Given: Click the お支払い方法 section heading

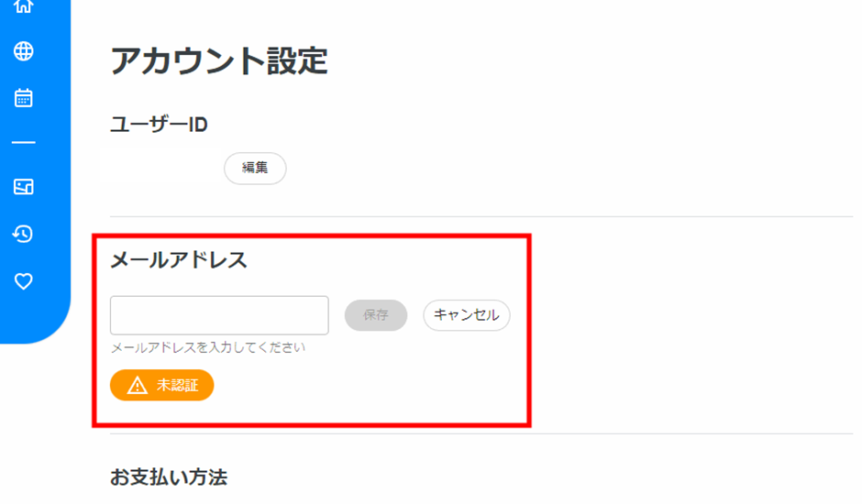Looking at the screenshot, I should [169, 477].
